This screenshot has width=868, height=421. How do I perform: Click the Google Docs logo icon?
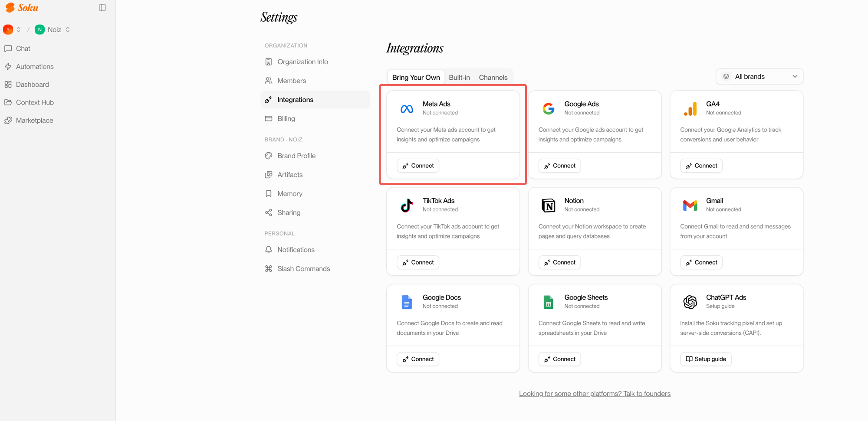[407, 302]
